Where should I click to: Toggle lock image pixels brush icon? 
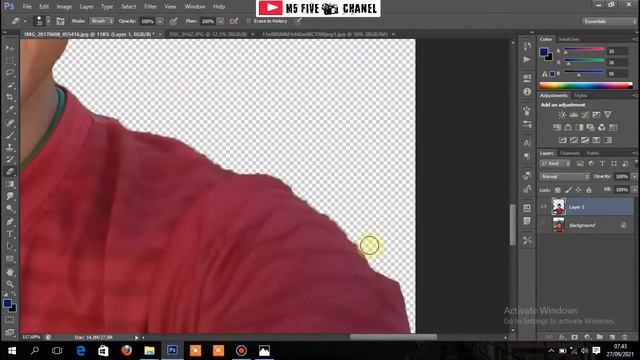(x=568, y=190)
